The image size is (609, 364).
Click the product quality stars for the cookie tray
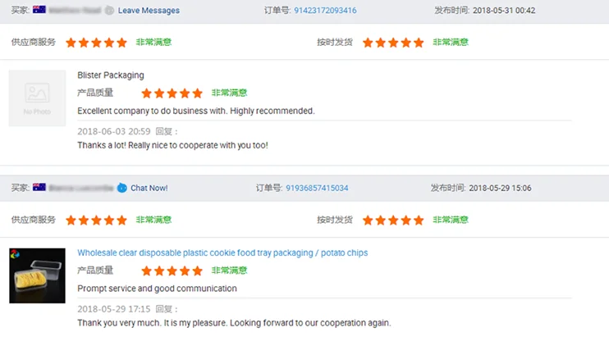[x=172, y=271]
